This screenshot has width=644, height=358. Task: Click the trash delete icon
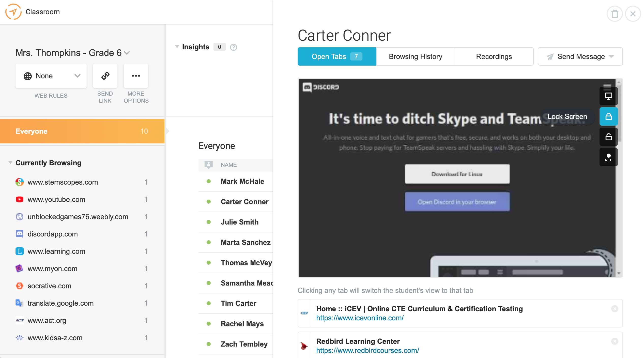615,14
